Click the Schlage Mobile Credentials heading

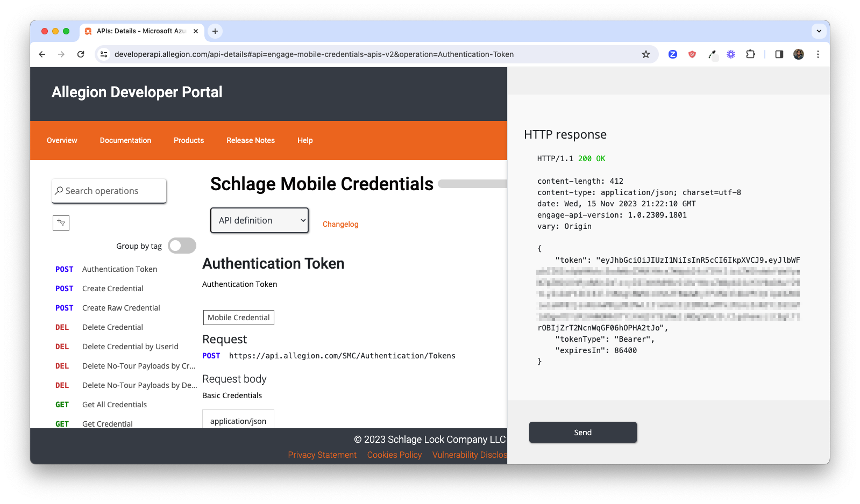(322, 184)
